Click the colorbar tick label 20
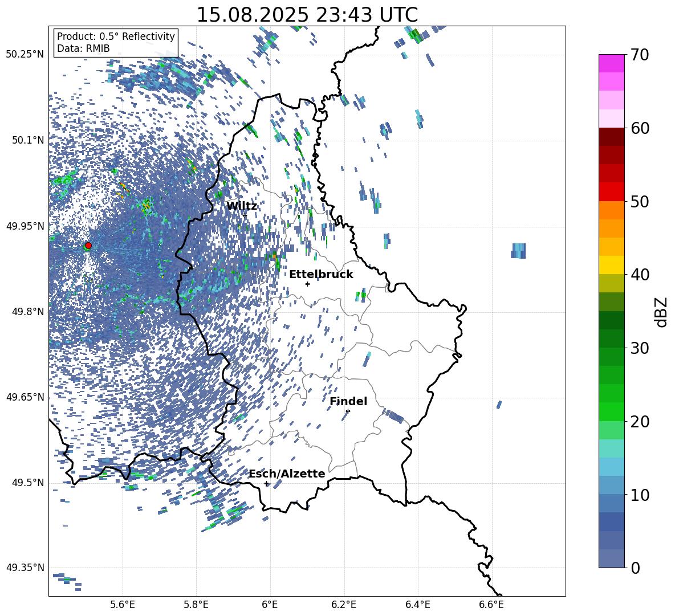675x616 pixels. point(640,422)
